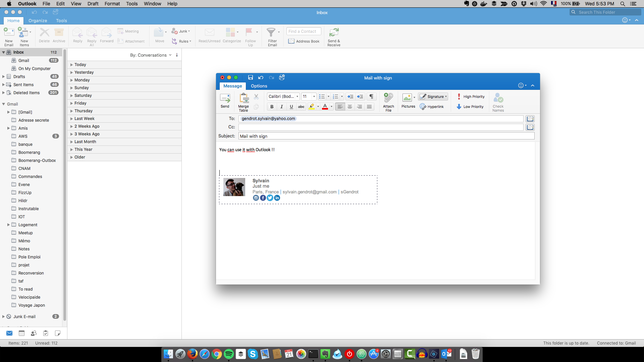
Task: Click the Send button in compose window
Action: 225,101
